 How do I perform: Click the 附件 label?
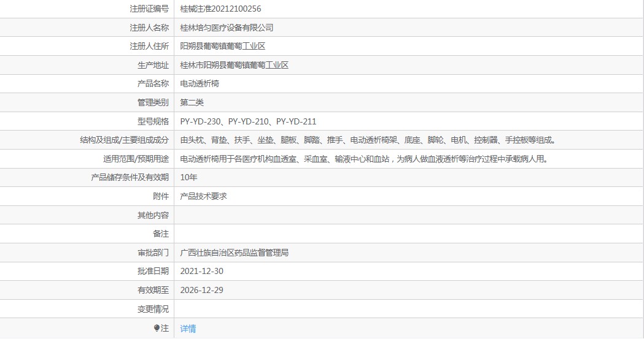pyautogui.click(x=161, y=196)
